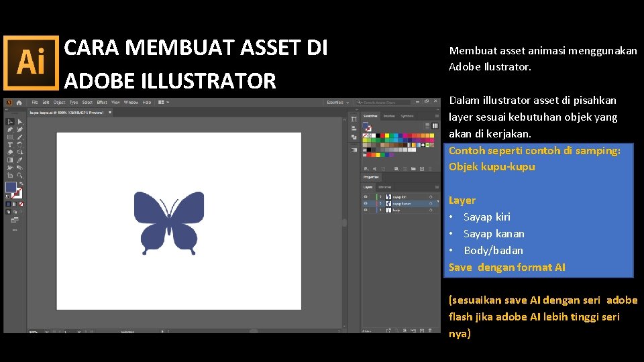Pick yellow swatch in first row
This screenshot has width=644, height=362.
pyautogui.click(x=387, y=136)
